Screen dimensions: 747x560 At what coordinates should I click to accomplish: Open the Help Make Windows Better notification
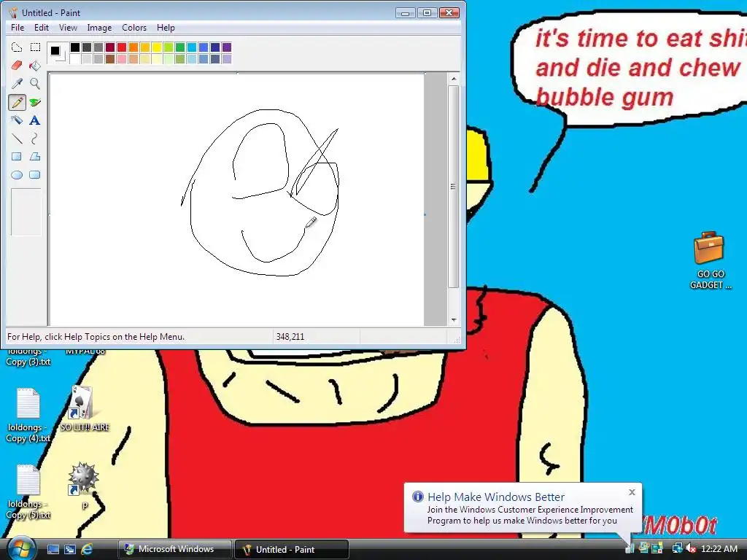click(x=522, y=507)
